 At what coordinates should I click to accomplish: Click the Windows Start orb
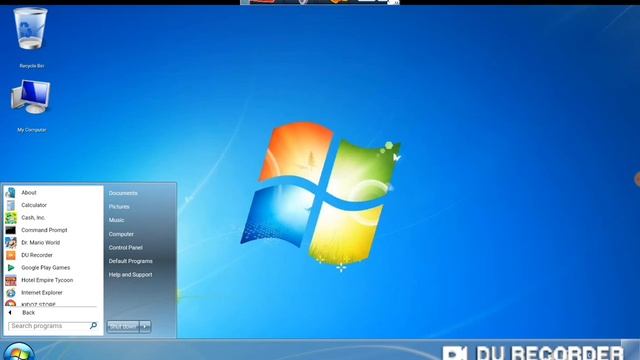[x=19, y=352]
